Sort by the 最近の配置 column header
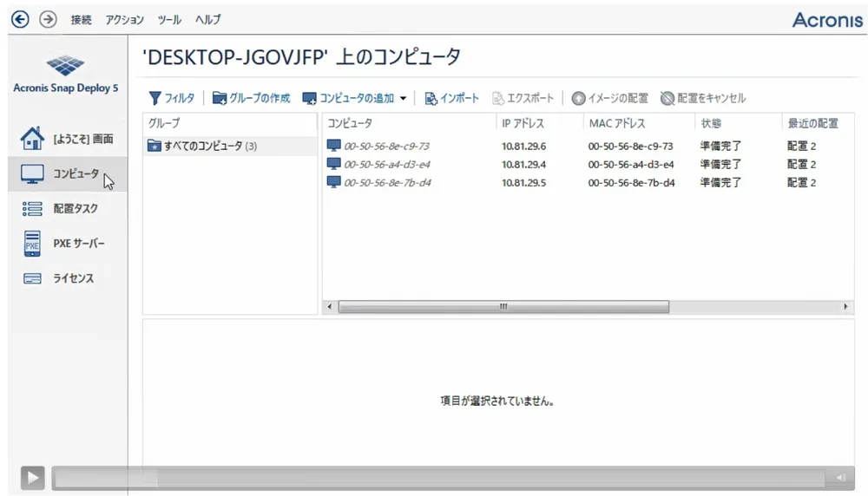Image resolution: width=868 pixels, height=496 pixels. [819, 123]
